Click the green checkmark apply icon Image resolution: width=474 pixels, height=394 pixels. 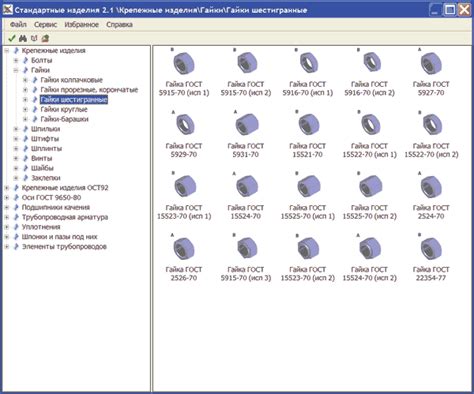12,38
